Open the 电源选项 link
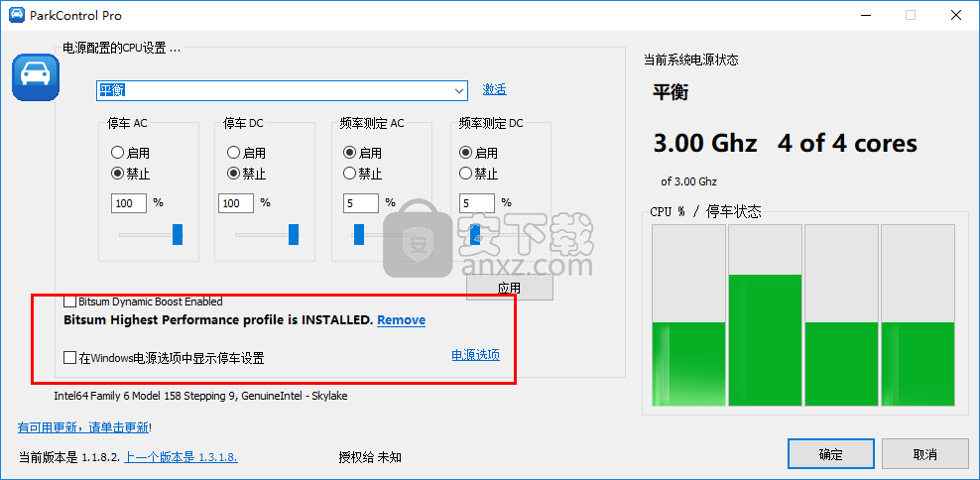980x480 pixels. point(476,355)
